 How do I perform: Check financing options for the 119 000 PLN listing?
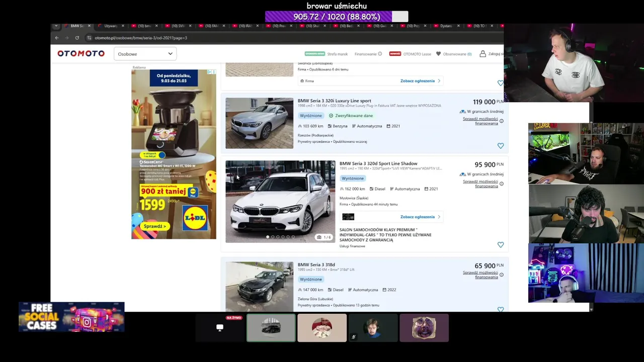480,121
